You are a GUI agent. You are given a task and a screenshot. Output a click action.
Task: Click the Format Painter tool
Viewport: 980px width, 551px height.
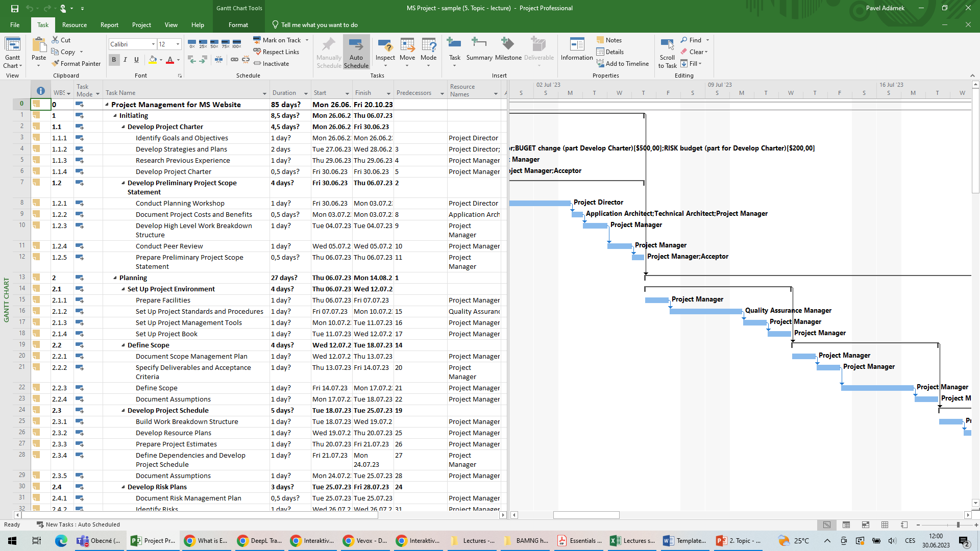point(76,64)
